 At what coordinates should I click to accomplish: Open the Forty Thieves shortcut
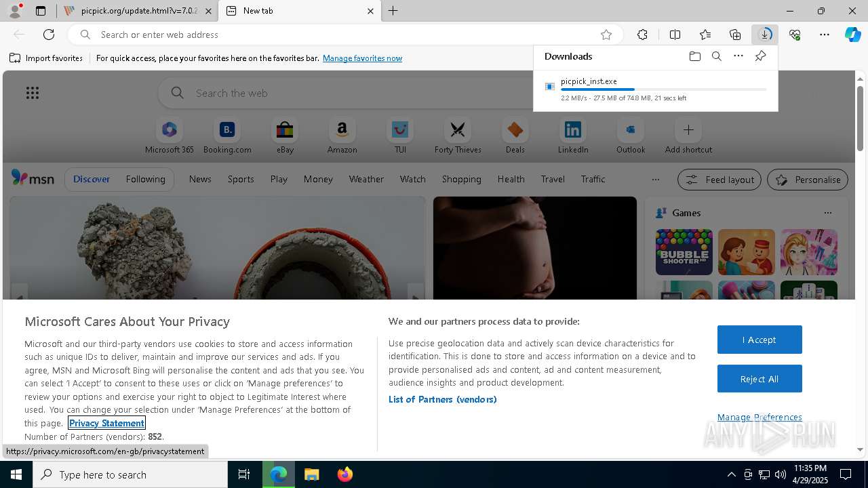[x=458, y=136]
